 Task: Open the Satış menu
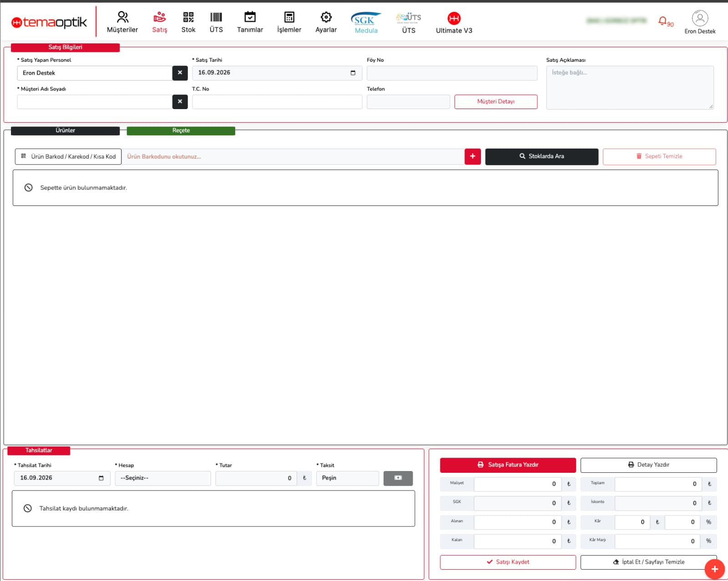(x=160, y=22)
